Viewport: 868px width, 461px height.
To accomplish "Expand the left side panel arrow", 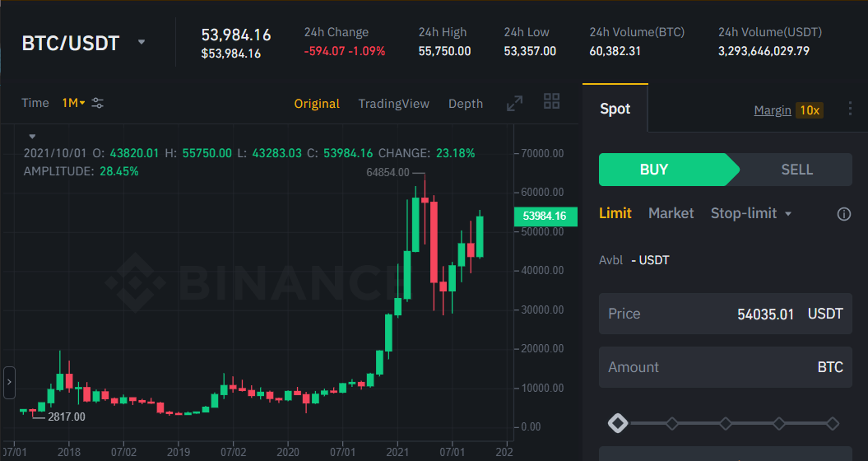I will coord(9,382).
